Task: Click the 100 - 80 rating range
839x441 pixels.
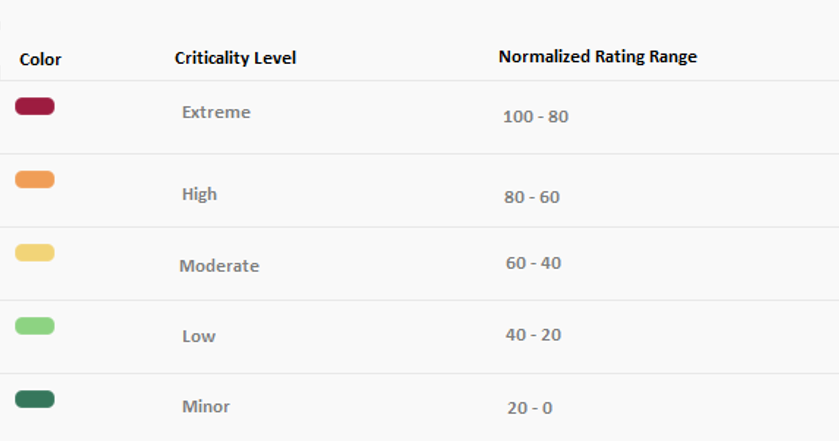Action: coord(535,117)
